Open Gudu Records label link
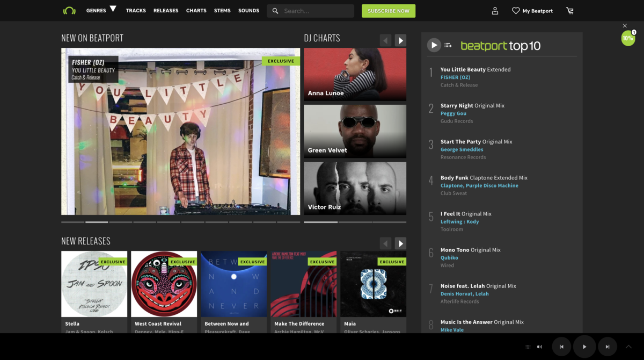Screen dimensions: 644x360 (x=457, y=121)
